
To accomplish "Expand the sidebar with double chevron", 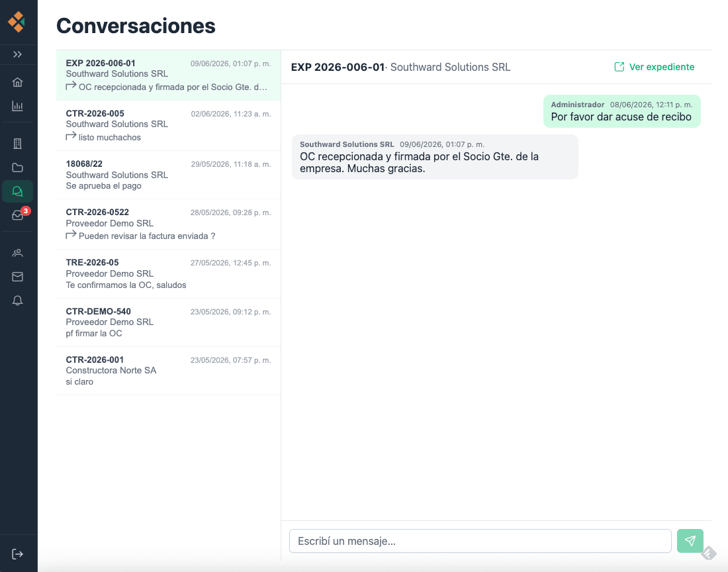I will (x=17, y=54).
